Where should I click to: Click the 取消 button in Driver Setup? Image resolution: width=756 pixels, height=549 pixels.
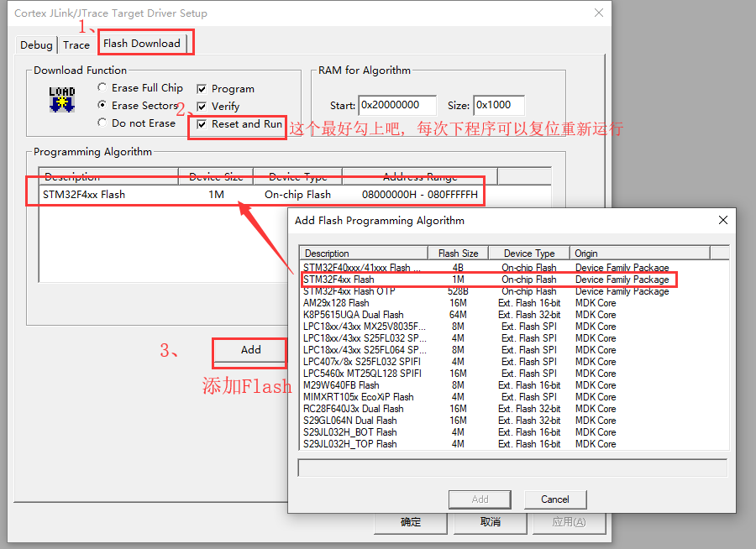491,522
